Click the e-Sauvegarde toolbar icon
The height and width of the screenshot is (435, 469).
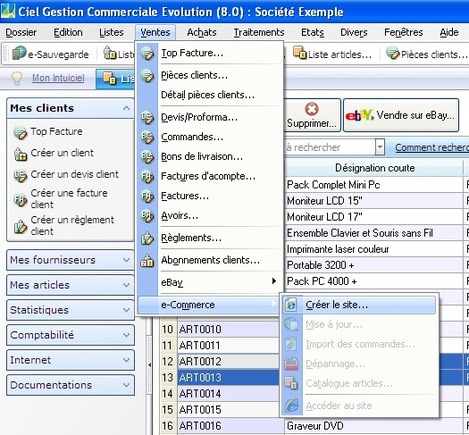(x=19, y=53)
